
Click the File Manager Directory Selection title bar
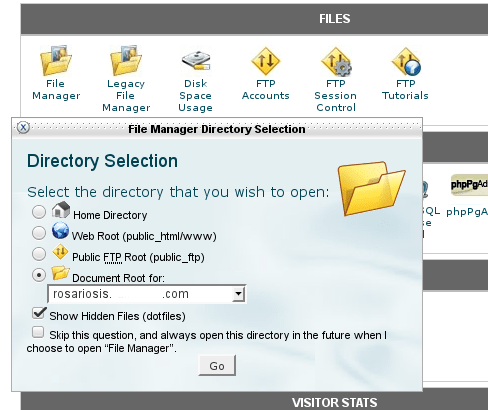pyautogui.click(x=217, y=129)
